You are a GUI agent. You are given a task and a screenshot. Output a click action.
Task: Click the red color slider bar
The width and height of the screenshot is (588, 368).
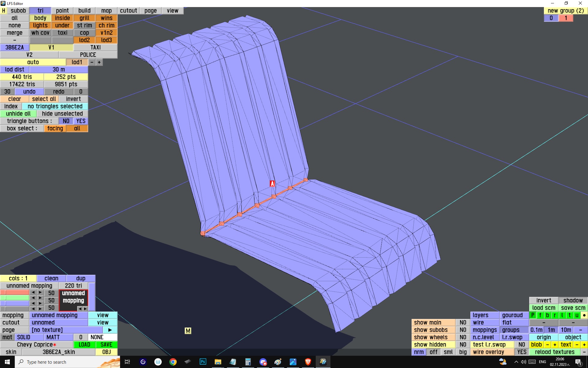(15, 293)
